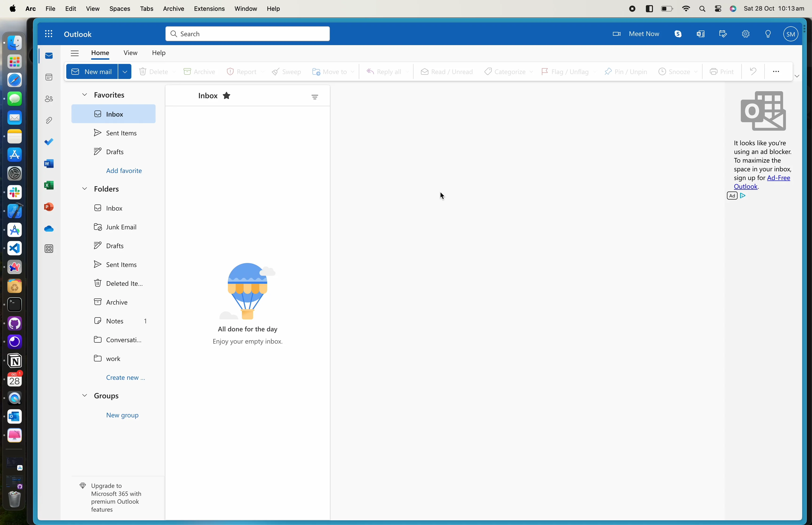Collapse the Groups section
The image size is (812, 525).
point(85,396)
